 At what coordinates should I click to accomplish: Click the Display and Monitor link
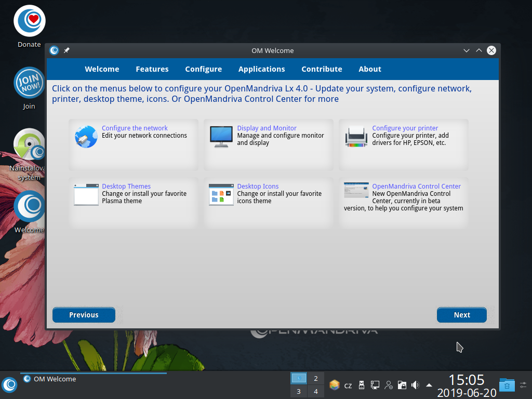(267, 128)
